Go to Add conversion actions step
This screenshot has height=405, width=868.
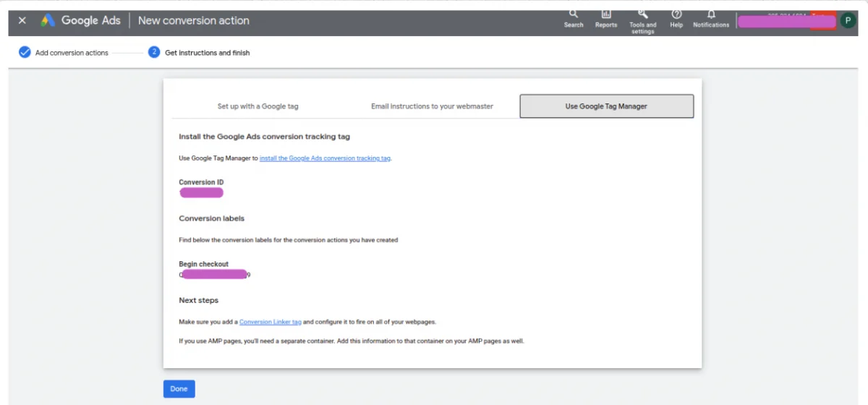coord(72,53)
